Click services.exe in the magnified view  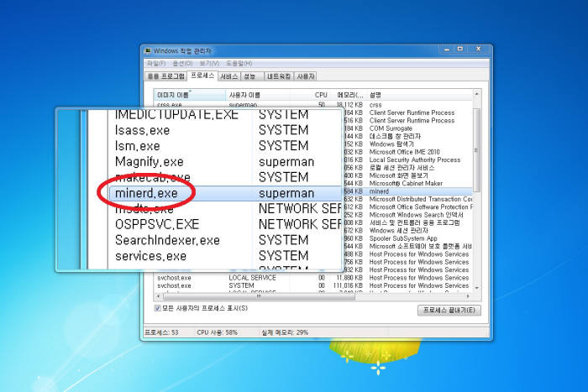150,256
